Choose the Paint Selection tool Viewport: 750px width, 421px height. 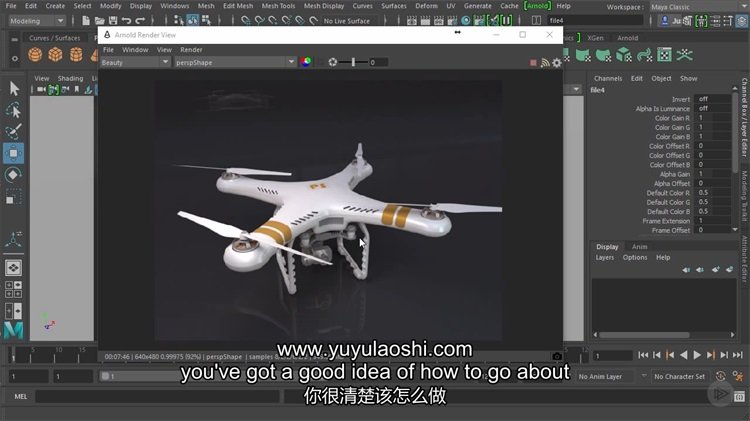click(x=13, y=132)
